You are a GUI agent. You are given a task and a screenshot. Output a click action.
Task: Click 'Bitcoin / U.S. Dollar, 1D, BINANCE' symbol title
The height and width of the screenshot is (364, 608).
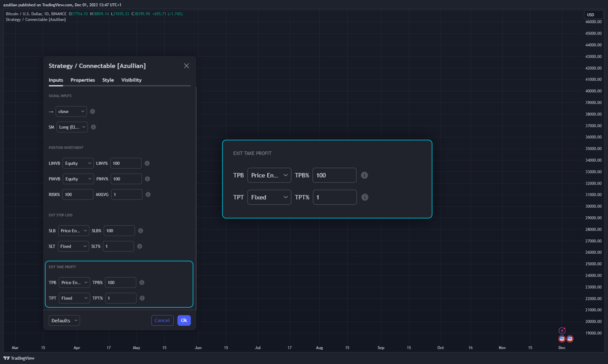[36, 14]
